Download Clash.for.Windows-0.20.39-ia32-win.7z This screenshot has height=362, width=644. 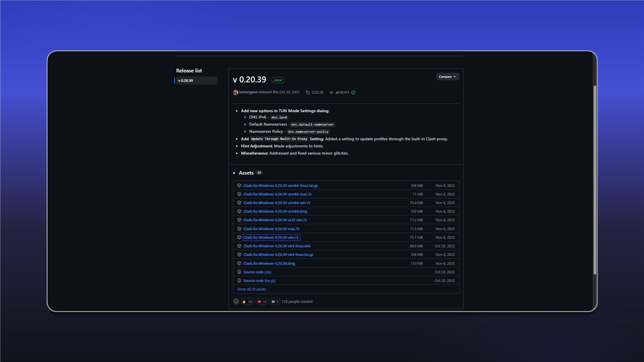pos(275,220)
